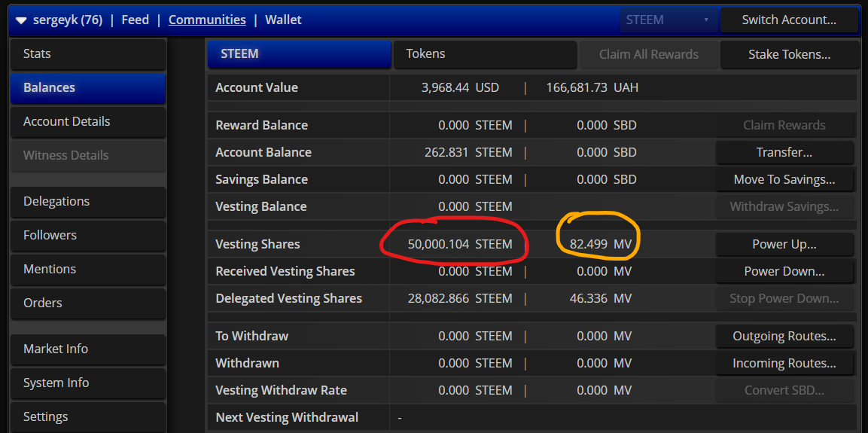Click the 50,000.104 STEEM vesting shares value
Image resolution: width=868 pixels, height=433 pixels.
point(460,244)
